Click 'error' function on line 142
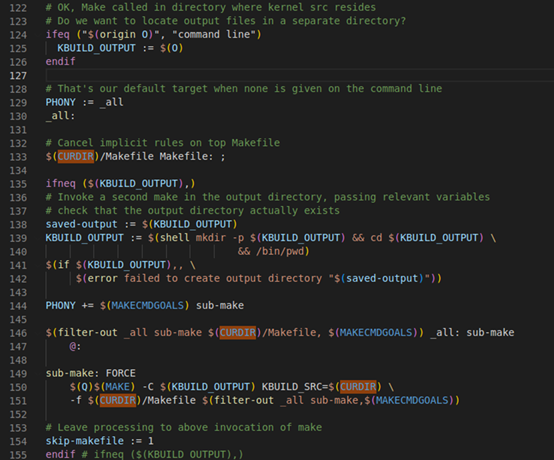The height and width of the screenshot is (460, 554). (102, 278)
